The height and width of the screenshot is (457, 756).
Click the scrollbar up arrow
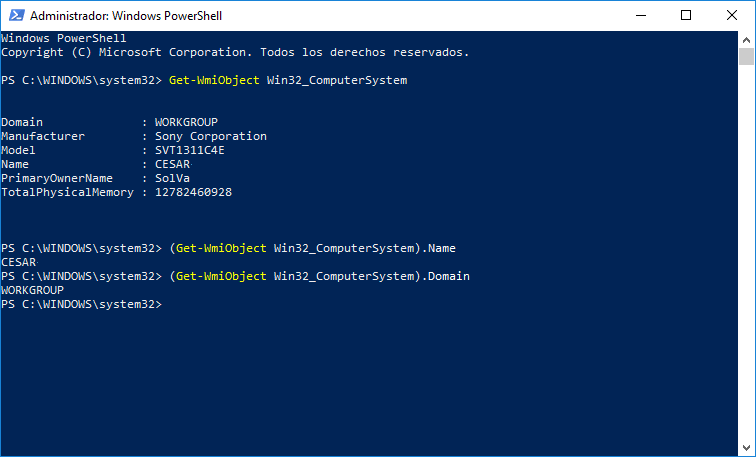pyautogui.click(x=747, y=39)
